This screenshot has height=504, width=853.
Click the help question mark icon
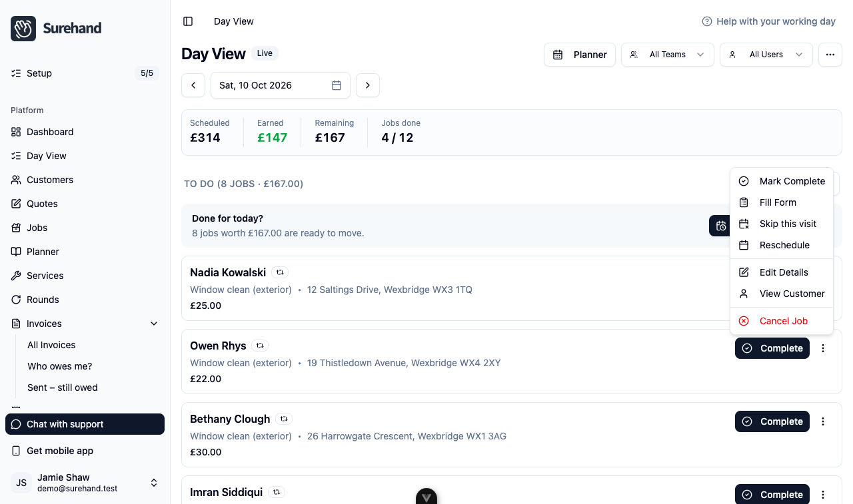point(707,21)
